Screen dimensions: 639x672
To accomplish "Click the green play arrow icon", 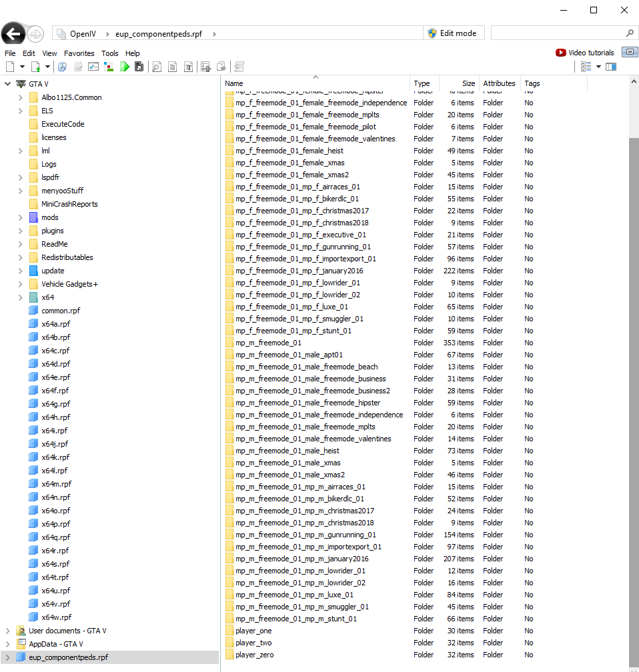I will click(x=124, y=67).
